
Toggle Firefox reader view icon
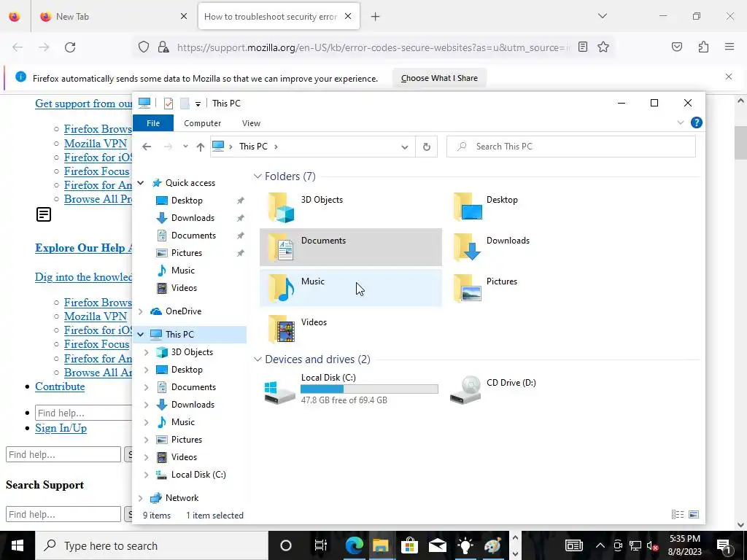[x=583, y=47]
